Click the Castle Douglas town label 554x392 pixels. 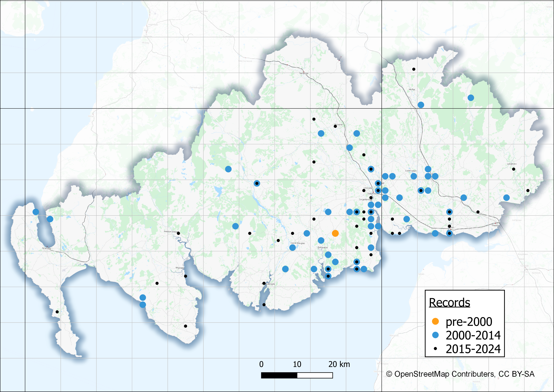point(297,243)
